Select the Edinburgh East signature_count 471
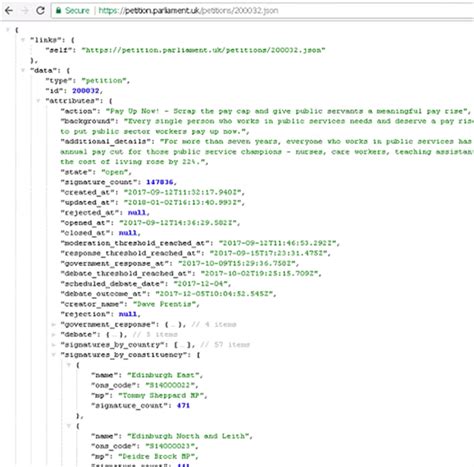 [x=183, y=406]
